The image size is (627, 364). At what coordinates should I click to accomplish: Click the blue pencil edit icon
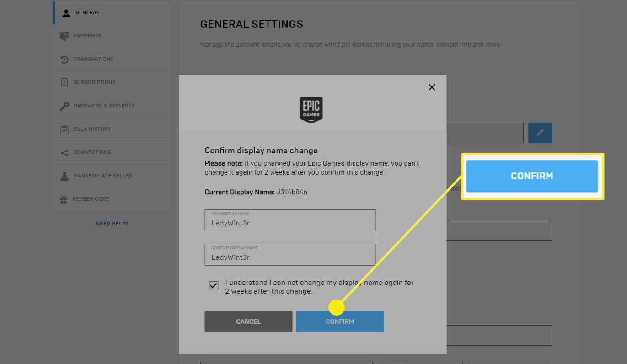pos(540,133)
